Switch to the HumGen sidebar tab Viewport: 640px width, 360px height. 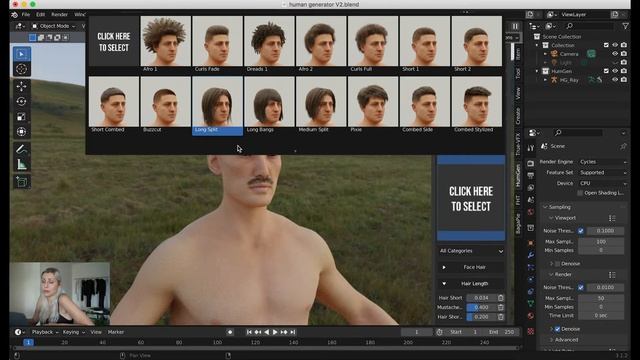pos(518,176)
